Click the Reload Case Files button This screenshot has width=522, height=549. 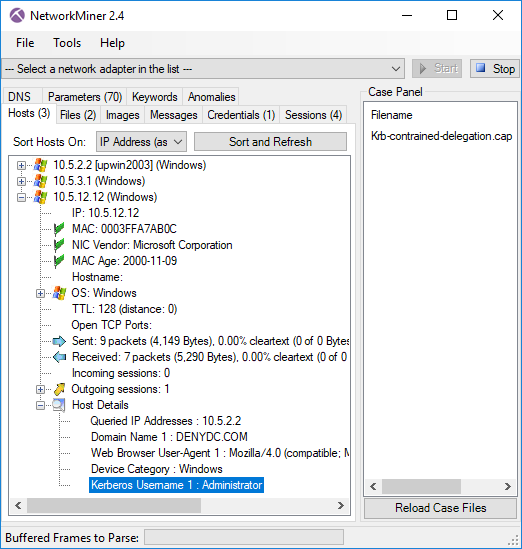440,508
